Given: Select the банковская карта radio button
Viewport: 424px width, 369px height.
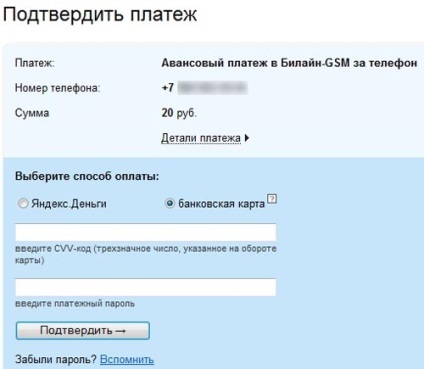Looking at the screenshot, I should [170, 203].
